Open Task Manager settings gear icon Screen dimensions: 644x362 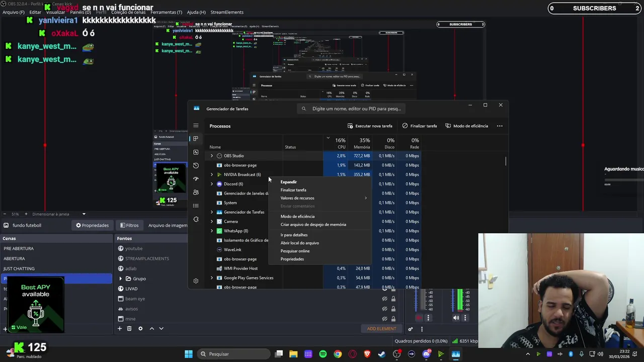[x=196, y=281]
